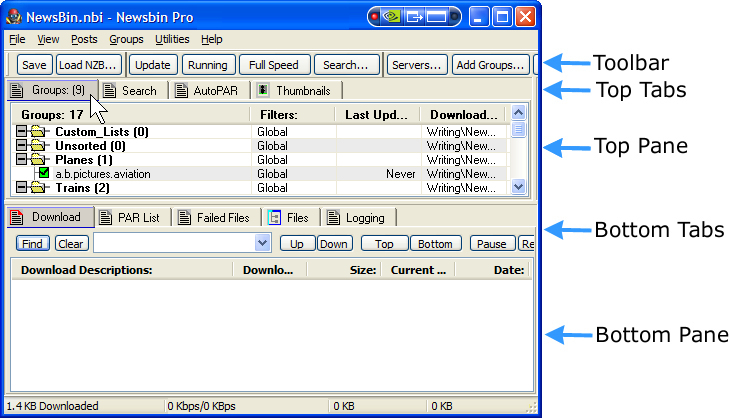
Task: Open the Help menu
Action: (212, 40)
